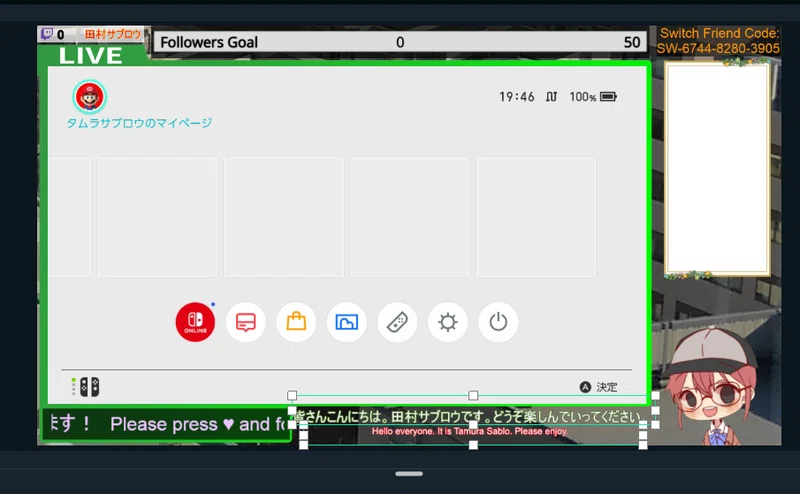This screenshot has height=494, width=800.
Task: Click the top-left handle of greeting text box
Action: click(292, 396)
